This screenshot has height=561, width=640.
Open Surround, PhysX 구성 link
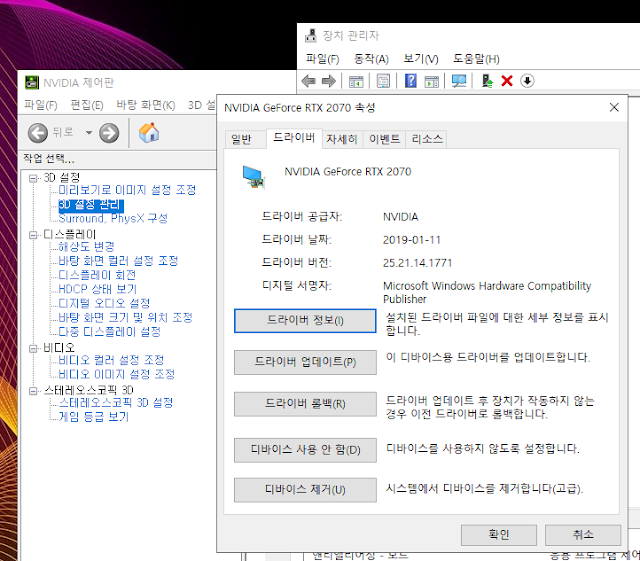[113, 218]
